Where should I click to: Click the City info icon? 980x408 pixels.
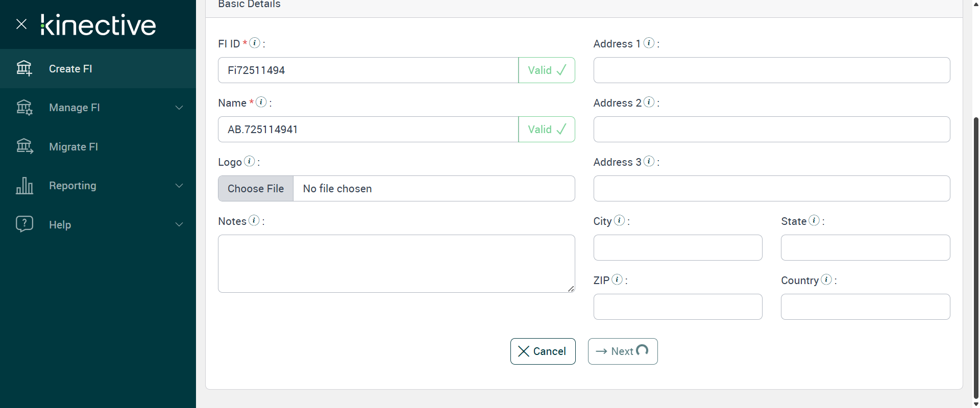[619, 220]
